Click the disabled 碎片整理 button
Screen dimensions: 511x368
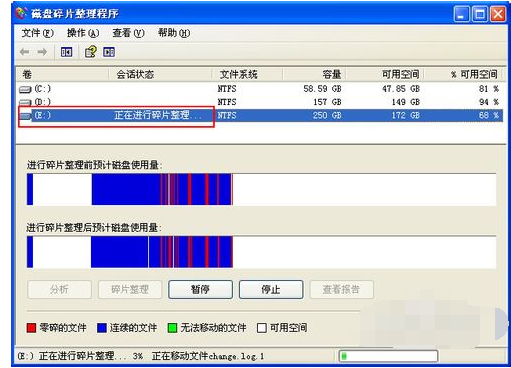pyautogui.click(x=130, y=289)
